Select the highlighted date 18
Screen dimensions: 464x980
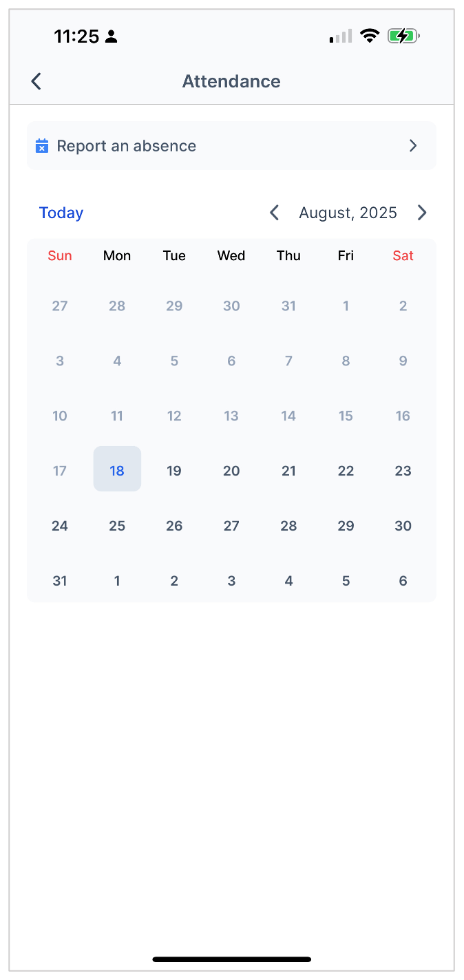coord(117,471)
